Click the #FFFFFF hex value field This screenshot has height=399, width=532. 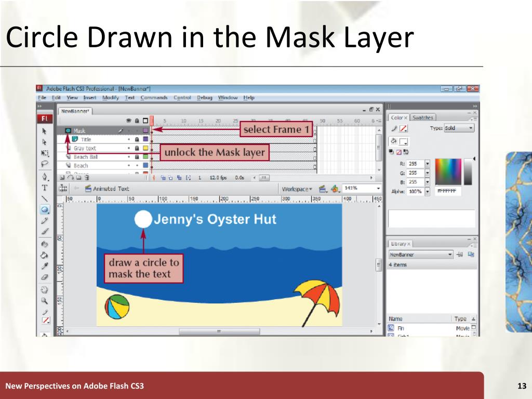pyautogui.click(x=447, y=191)
